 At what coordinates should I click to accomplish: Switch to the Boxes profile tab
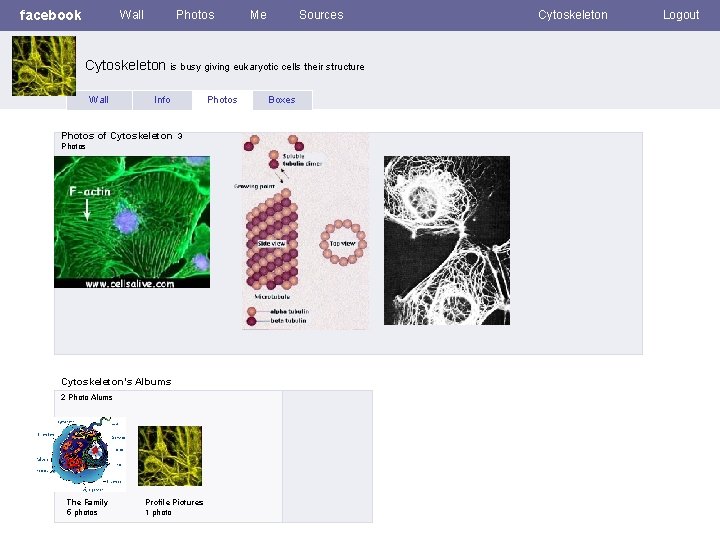pyautogui.click(x=282, y=100)
